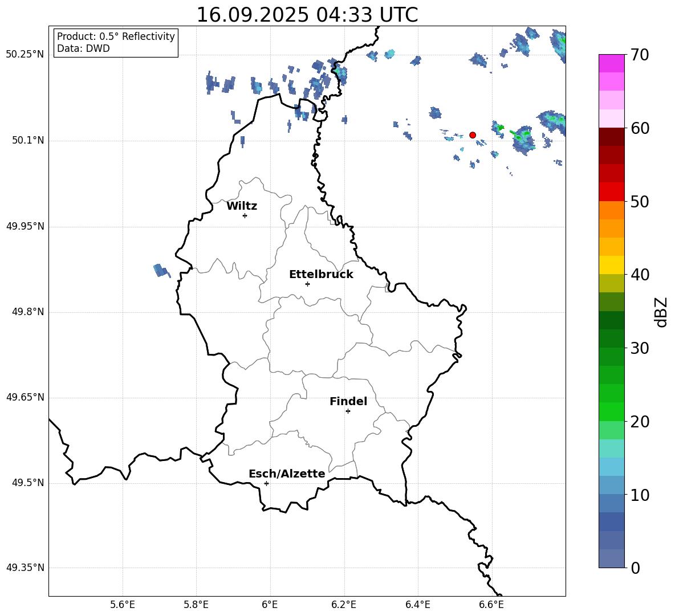This screenshot has width=675, height=616.
Task: Click the Esch/Alzette station cross marker
Action: click(266, 483)
